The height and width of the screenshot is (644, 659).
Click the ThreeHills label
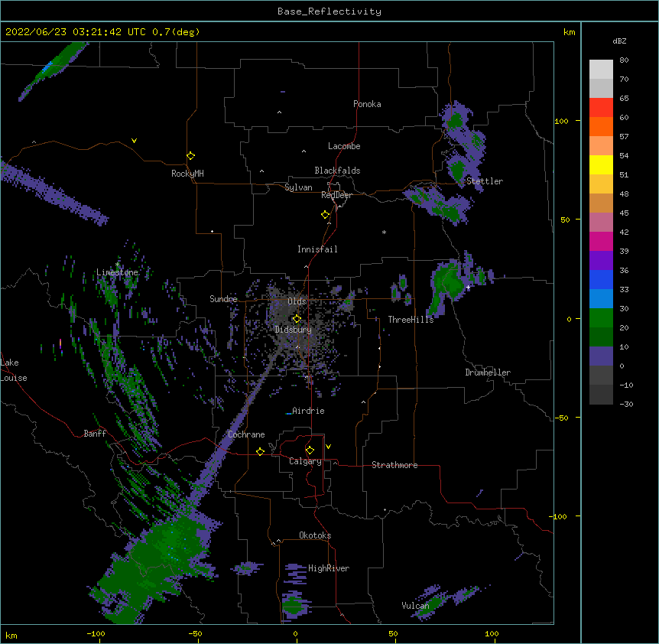click(411, 320)
